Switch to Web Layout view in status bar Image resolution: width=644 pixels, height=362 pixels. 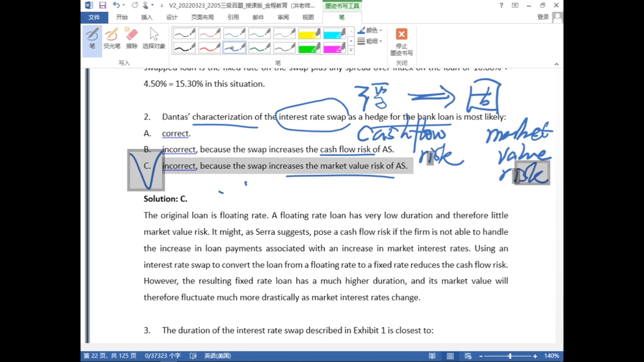pyautogui.click(x=468, y=356)
